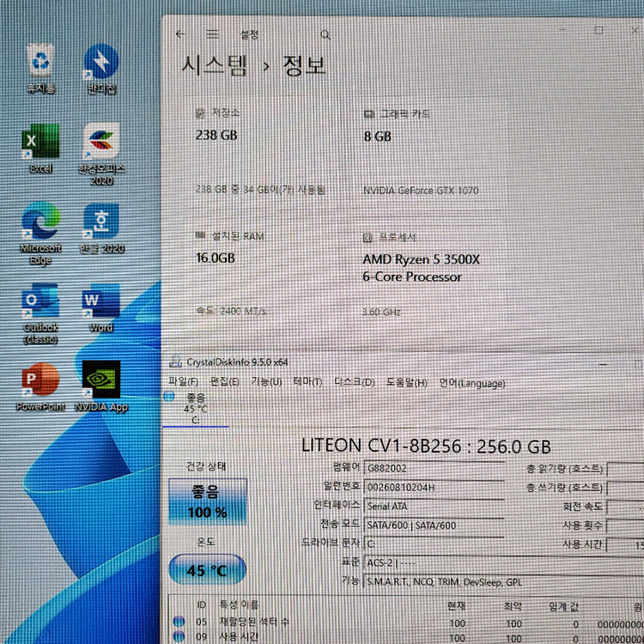This screenshot has width=644, height=644.
Task: Click the CrystalDiskInfo title bar app icon
Action: coord(175,361)
